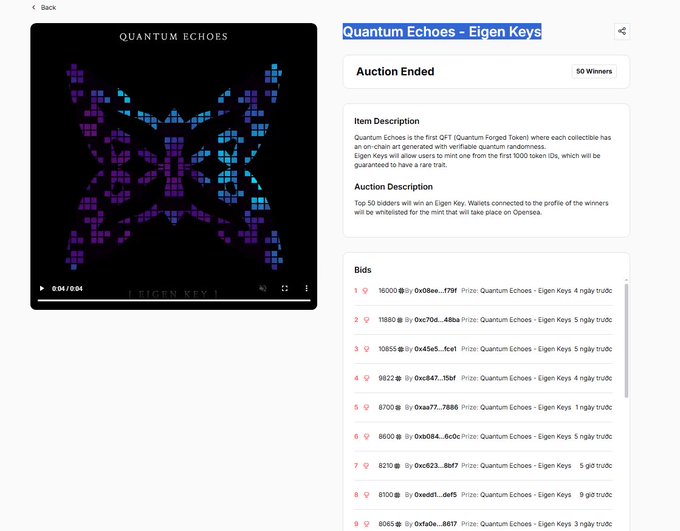The image size is (680, 531).
Task: Click the token icon beside 16000 bid
Action: [401, 291]
